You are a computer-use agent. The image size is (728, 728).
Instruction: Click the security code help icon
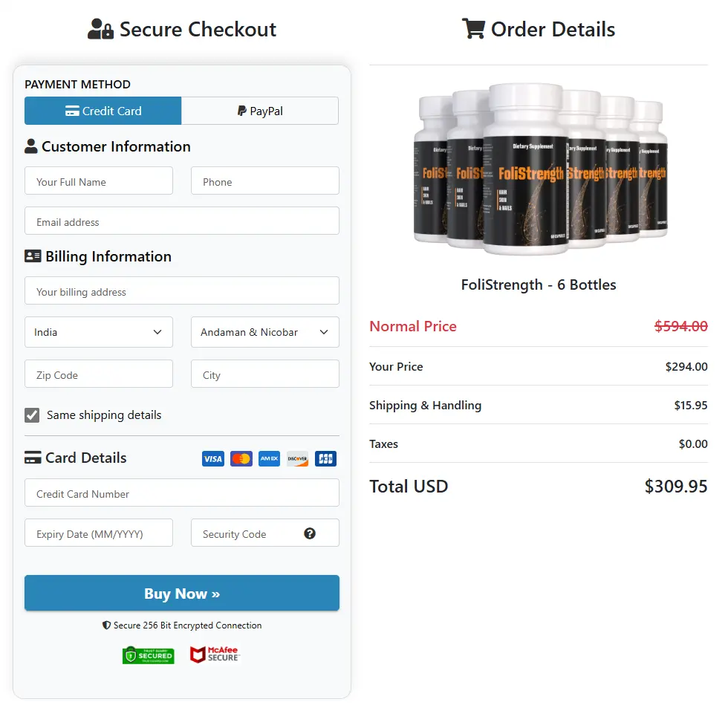click(x=310, y=533)
